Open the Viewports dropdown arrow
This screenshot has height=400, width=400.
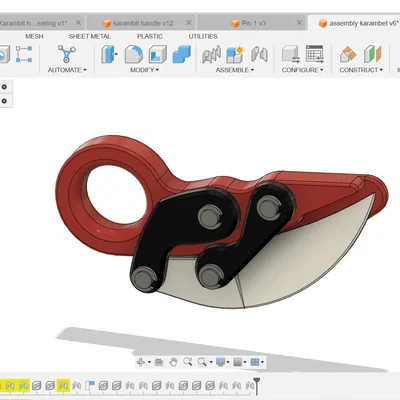click(263, 362)
